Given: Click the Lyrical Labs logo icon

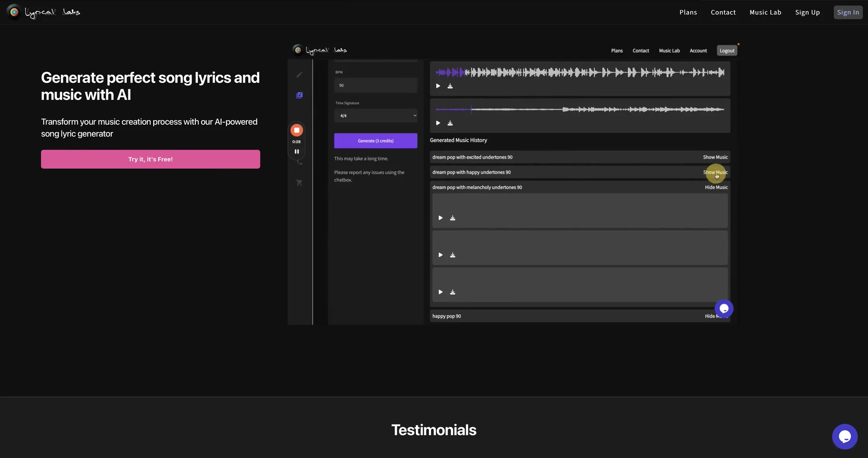Looking at the screenshot, I should 14,12.
